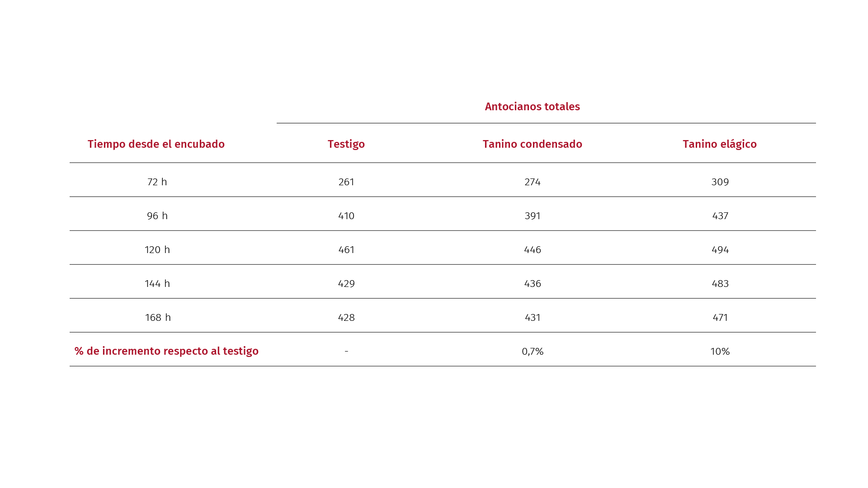868x488 pixels.
Task: Click the cell containing 429
Action: (346, 284)
